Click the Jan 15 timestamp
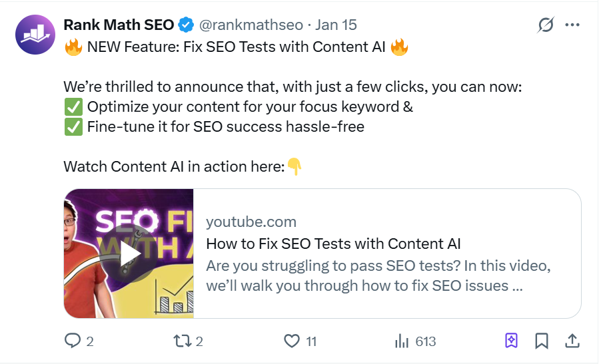The image size is (601, 364). click(x=336, y=25)
